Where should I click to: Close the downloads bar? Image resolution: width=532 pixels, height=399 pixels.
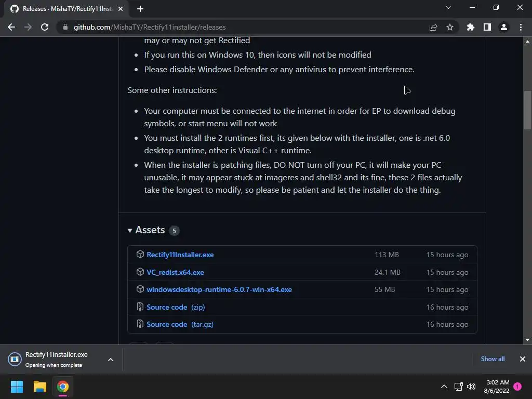click(523, 359)
